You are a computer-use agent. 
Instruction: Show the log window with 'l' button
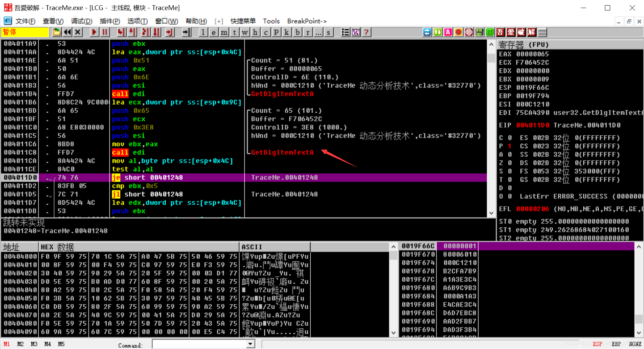coord(203,32)
